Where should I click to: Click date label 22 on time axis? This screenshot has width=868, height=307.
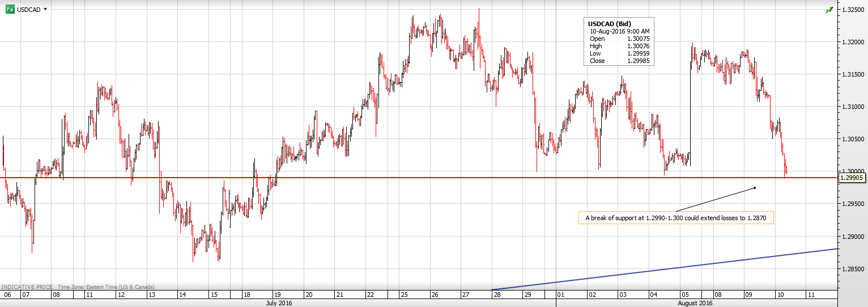[370, 295]
